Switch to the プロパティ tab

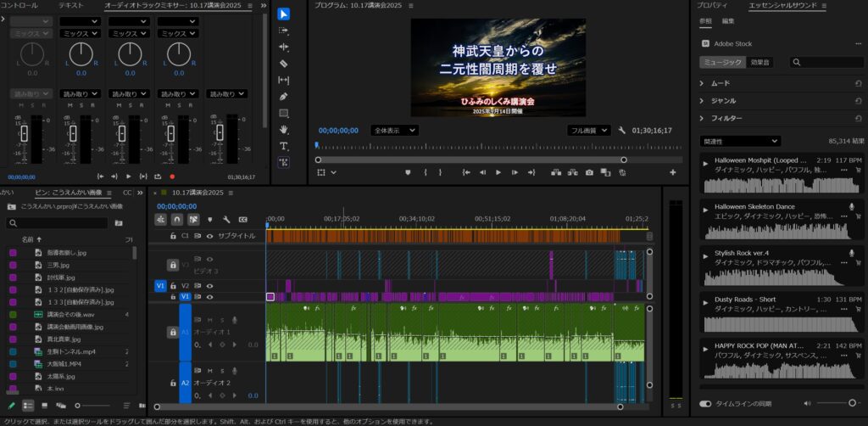point(712,6)
